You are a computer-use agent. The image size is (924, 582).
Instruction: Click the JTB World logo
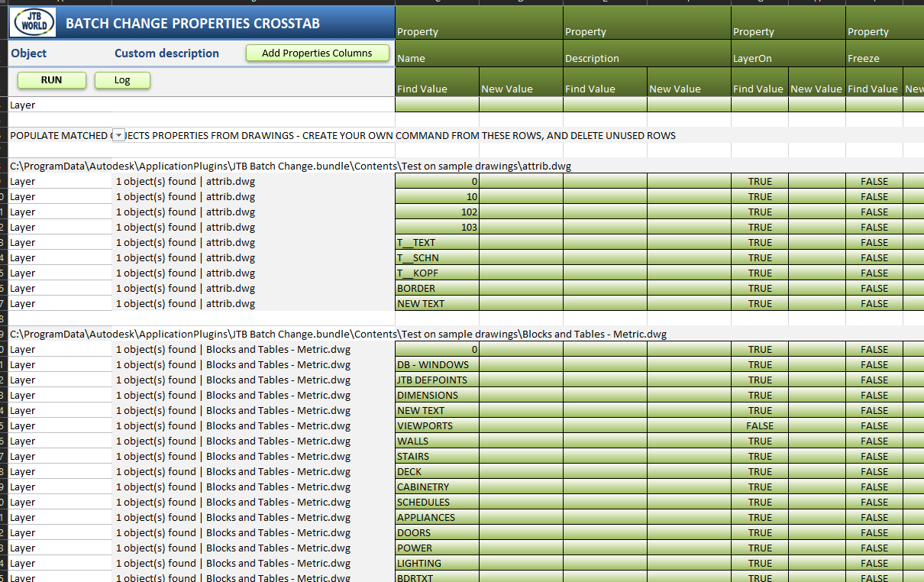click(x=33, y=22)
